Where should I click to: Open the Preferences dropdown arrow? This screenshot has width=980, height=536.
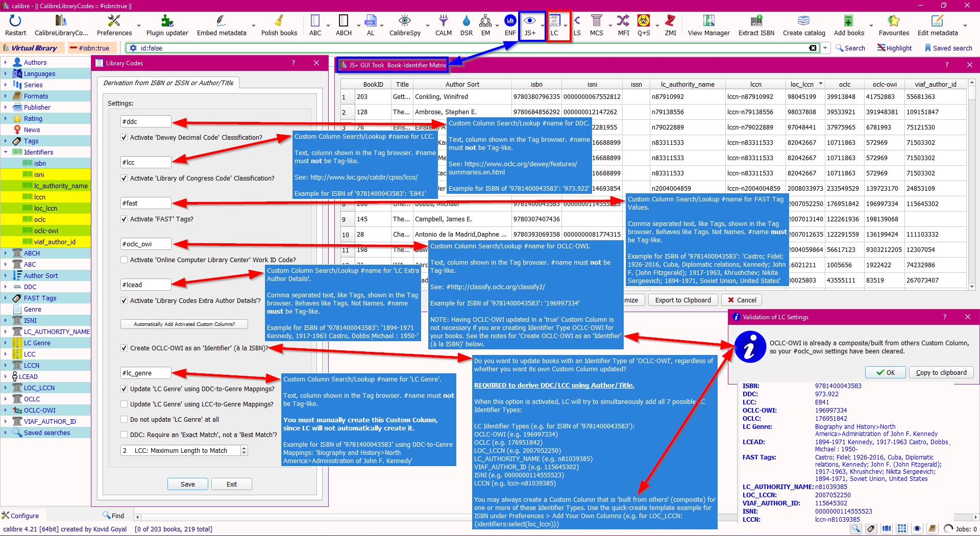coord(138,25)
